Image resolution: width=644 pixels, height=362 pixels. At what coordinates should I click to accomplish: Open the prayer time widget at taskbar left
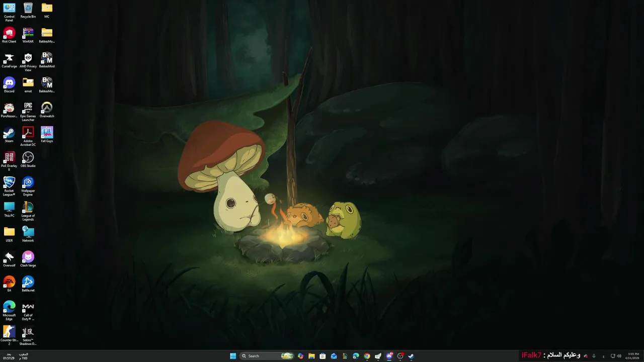tap(16, 356)
